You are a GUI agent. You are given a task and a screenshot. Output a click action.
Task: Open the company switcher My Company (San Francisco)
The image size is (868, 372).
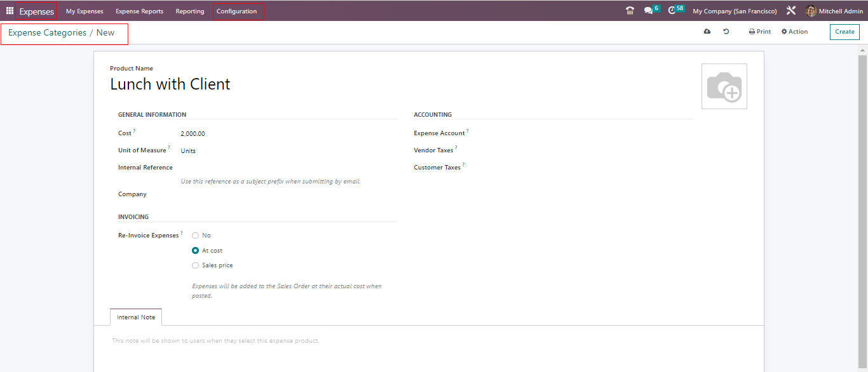coord(735,11)
